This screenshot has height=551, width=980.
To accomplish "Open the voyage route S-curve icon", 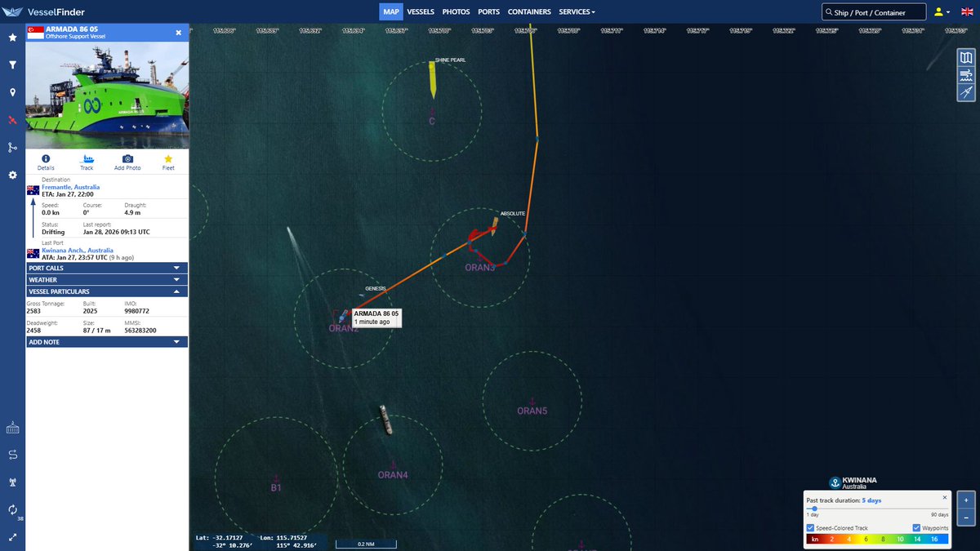I will click(x=12, y=455).
